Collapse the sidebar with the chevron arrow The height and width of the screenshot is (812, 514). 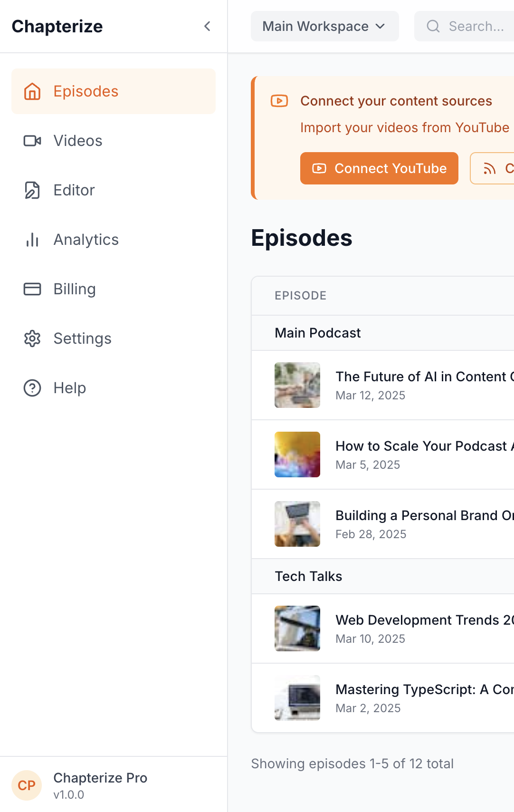(207, 26)
